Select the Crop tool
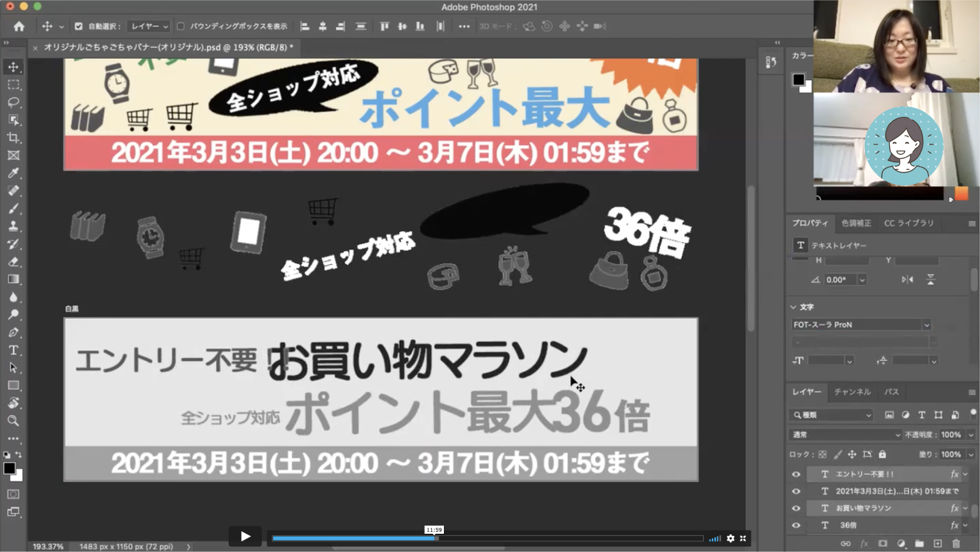 [13, 138]
